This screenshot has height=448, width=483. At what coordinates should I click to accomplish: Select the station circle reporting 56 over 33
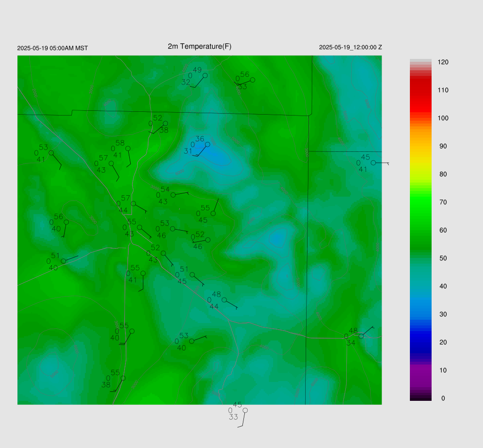(x=253, y=80)
